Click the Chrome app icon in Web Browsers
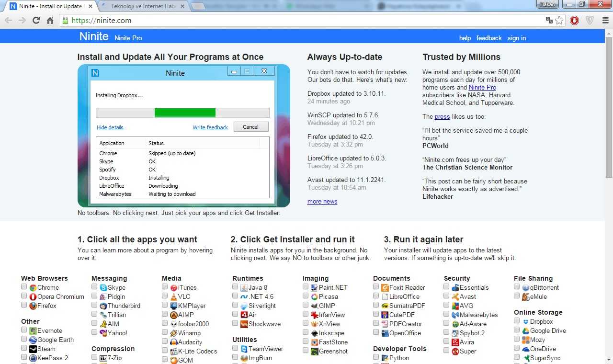 (x=33, y=288)
